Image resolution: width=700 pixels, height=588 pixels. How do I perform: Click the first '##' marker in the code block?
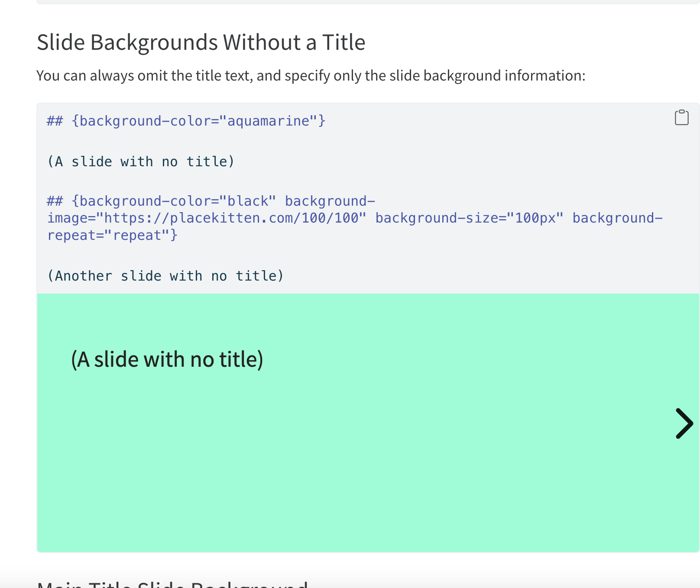coord(55,121)
